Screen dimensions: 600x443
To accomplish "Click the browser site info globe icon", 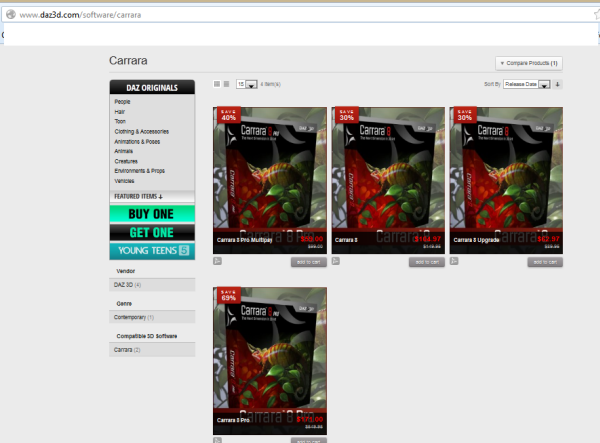I will (11, 15).
